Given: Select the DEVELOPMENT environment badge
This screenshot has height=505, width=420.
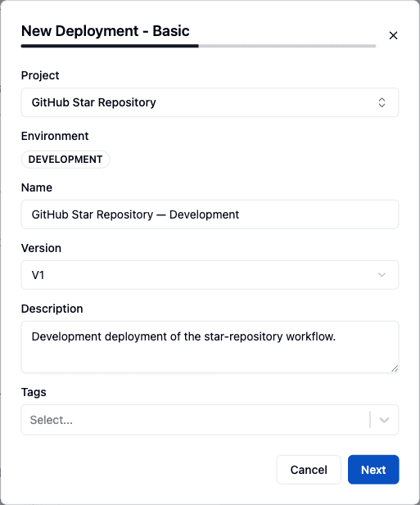Looking at the screenshot, I should pyautogui.click(x=65, y=160).
